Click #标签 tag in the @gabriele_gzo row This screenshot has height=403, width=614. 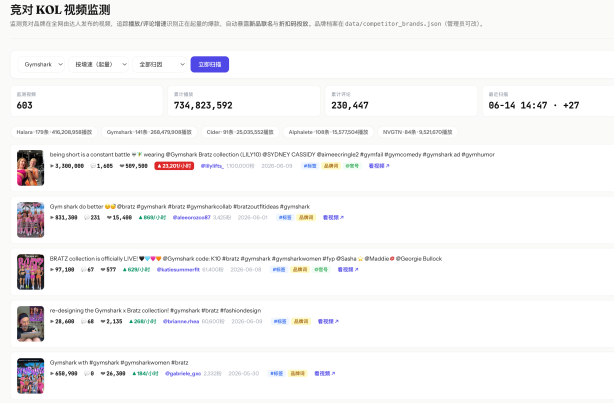(x=276, y=374)
